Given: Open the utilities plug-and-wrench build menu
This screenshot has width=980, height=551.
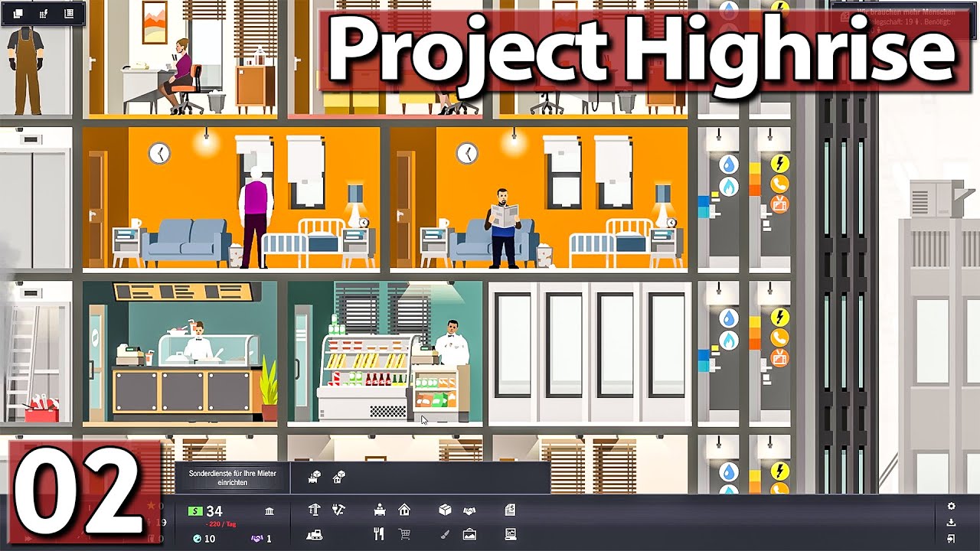Looking at the screenshot, I should pyautogui.click(x=338, y=510).
